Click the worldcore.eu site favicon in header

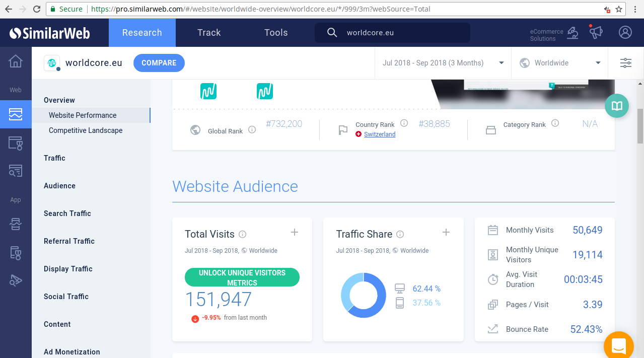[52, 63]
